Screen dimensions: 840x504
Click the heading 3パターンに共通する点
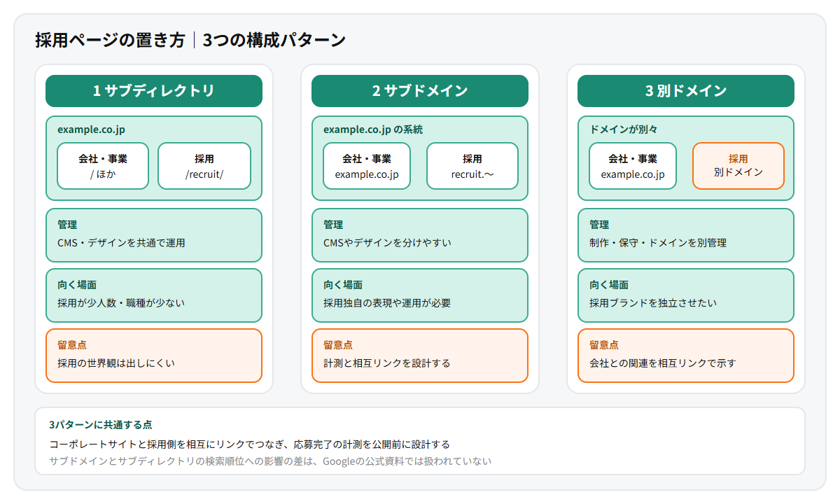click(101, 425)
